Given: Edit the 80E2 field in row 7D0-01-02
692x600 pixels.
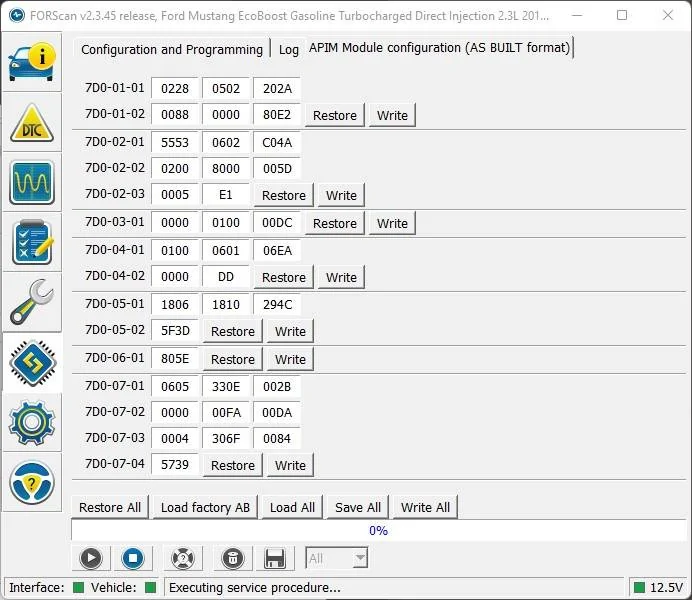Looking at the screenshot, I should tap(277, 114).
